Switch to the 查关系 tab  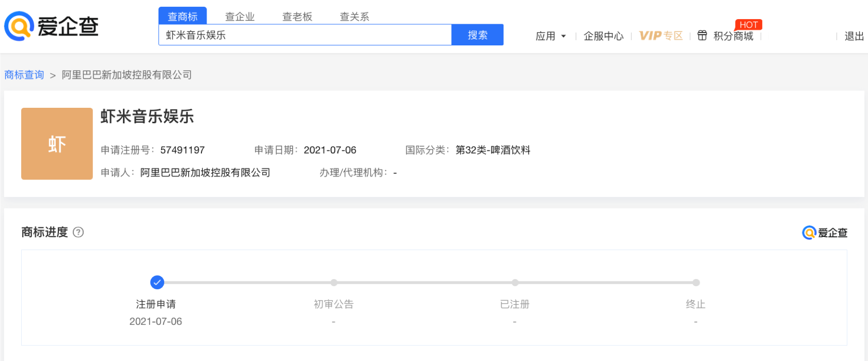(355, 17)
